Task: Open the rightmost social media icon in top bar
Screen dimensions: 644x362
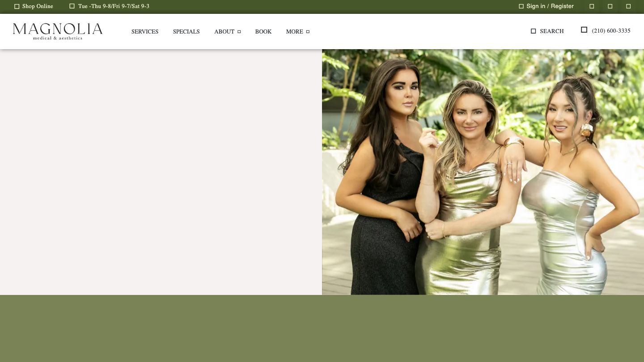Action: pyautogui.click(x=628, y=6)
